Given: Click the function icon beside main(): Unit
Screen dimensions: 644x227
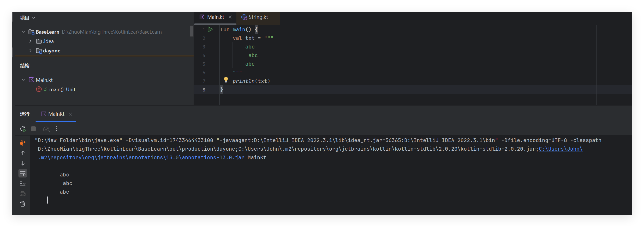Looking at the screenshot, I should [x=39, y=89].
